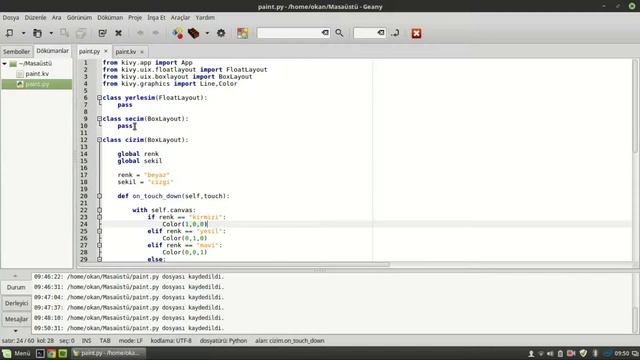Click the Navigate back arrow icon
The height and width of the screenshot is (360, 640).
coord(140,33)
